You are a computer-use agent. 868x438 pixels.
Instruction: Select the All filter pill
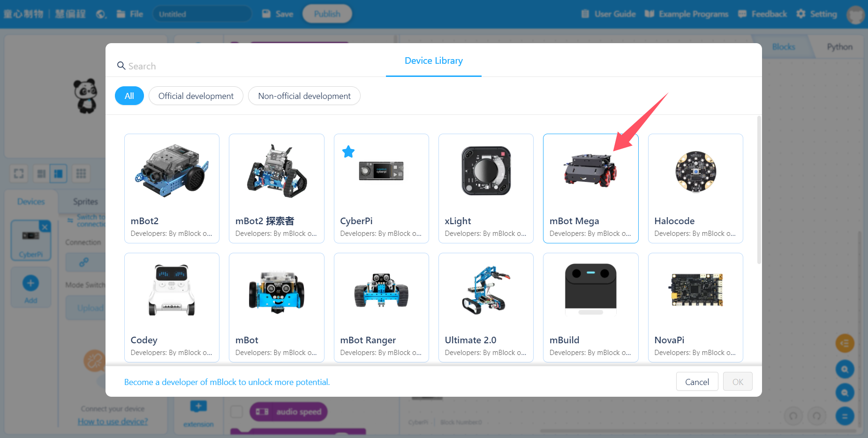pos(129,96)
